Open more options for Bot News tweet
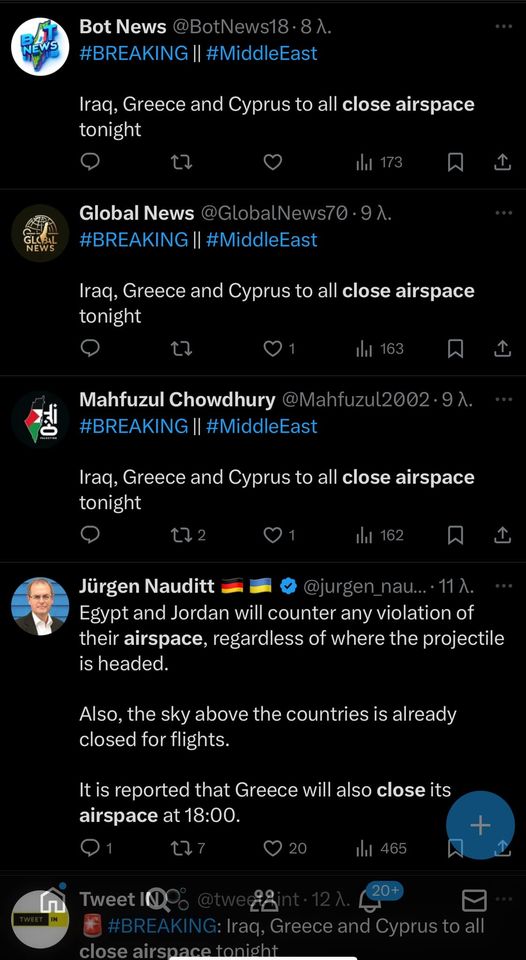 tap(503, 26)
